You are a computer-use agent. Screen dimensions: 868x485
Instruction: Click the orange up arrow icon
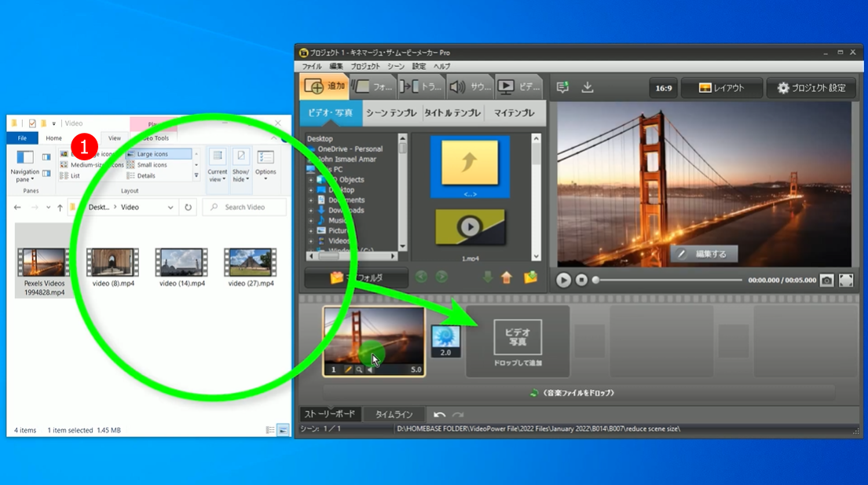pos(507,277)
